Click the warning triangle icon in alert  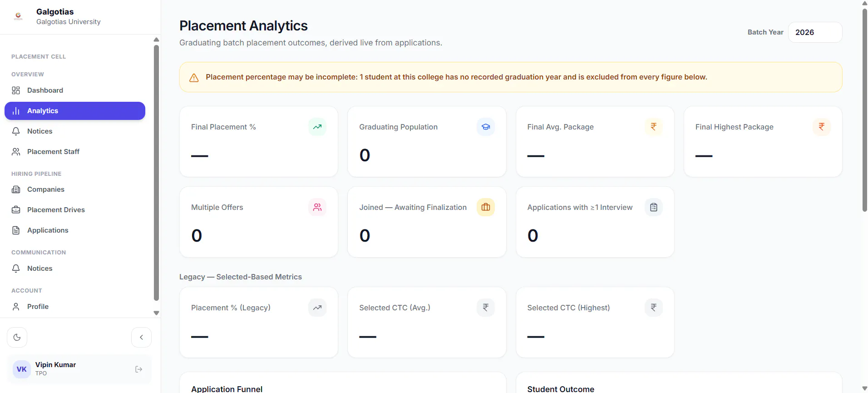coord(194,78)
